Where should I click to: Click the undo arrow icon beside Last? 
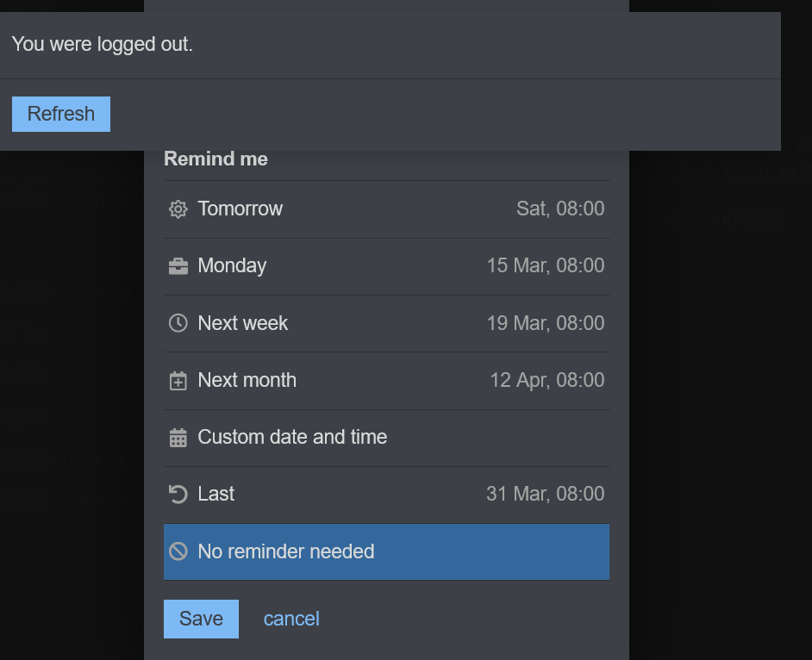178,494
